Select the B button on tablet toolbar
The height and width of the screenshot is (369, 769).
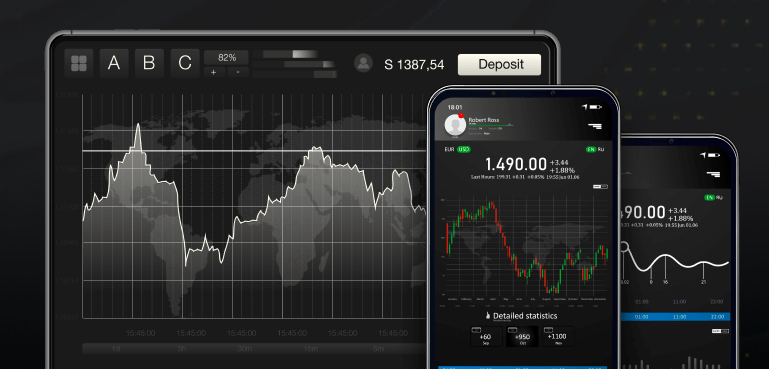point(149,63)
